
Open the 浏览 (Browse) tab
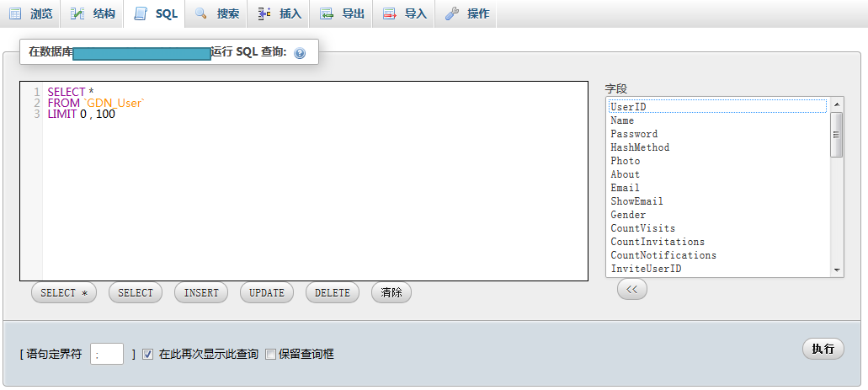tap(30, 13)
